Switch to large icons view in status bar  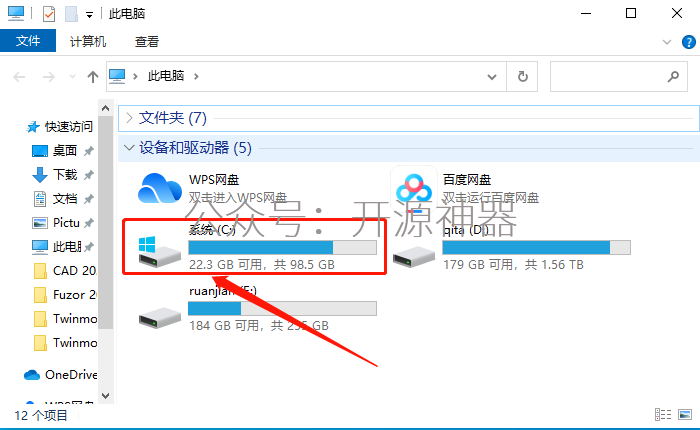click(x=685, y=415)
